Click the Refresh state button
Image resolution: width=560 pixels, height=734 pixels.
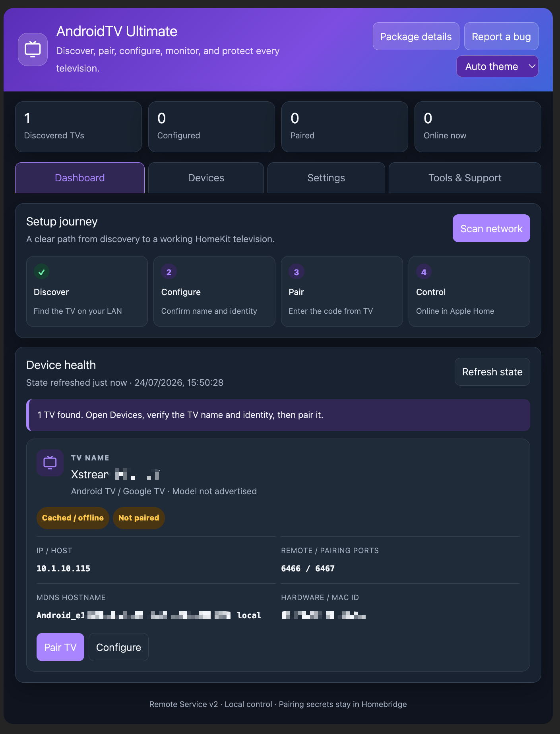pyautogui.click(x=492, y=372)
